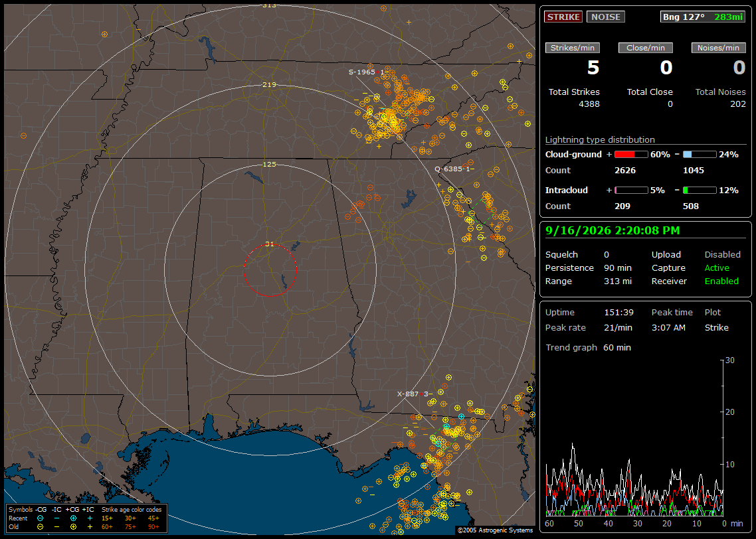Click the bearing readout Bng 127°
Image resolution: width=756 pixels, height=539 pixels.
tap(684, 17)
